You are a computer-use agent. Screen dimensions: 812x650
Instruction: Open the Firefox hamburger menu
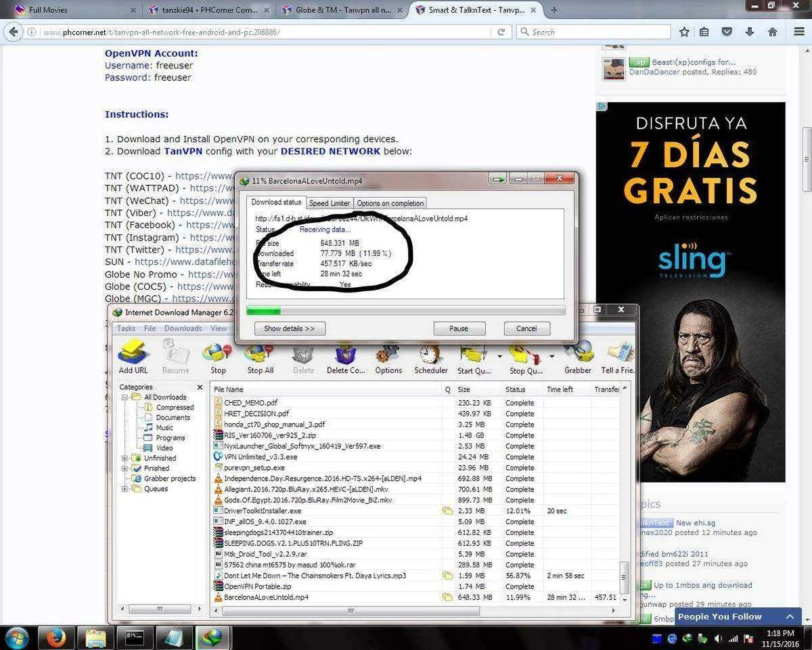[x=799, y=32]
